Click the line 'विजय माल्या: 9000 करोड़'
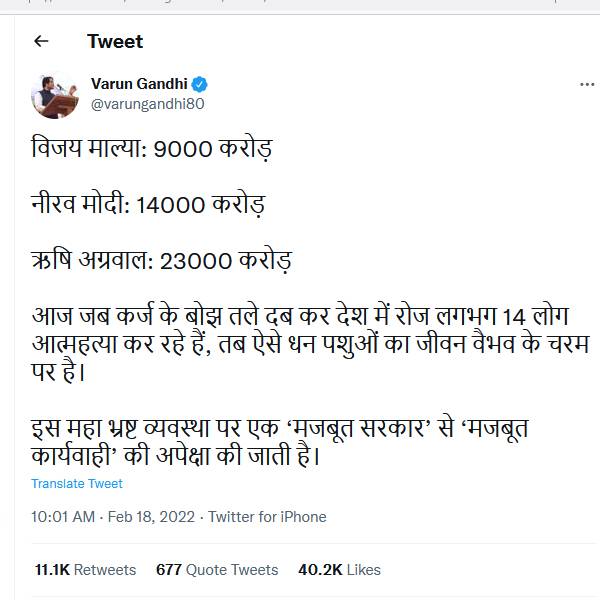The image size is (600, 600). pyautogui.click(x=151, y=151)
